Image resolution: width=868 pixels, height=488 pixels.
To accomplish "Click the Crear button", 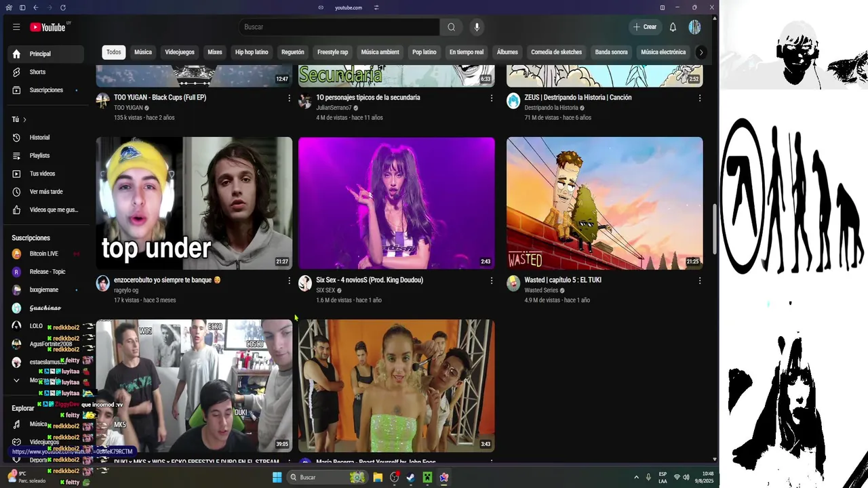I will pyautogui.click(x=645, y=27).
